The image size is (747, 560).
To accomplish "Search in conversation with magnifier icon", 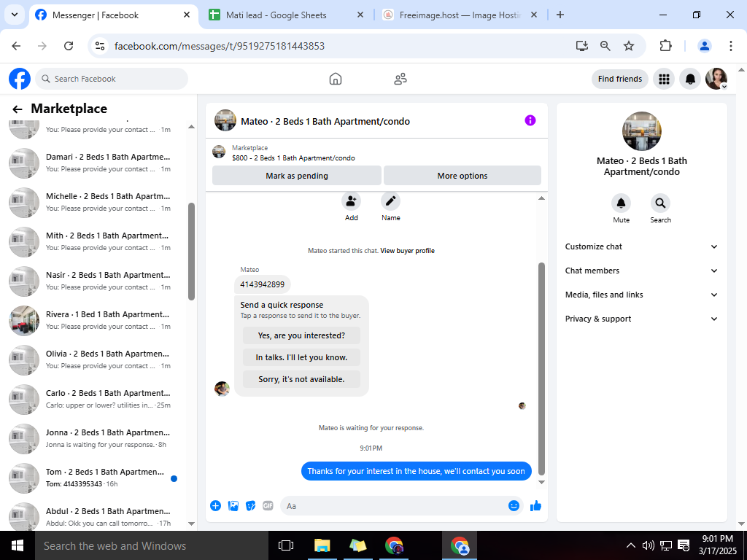I will point(660,203).
